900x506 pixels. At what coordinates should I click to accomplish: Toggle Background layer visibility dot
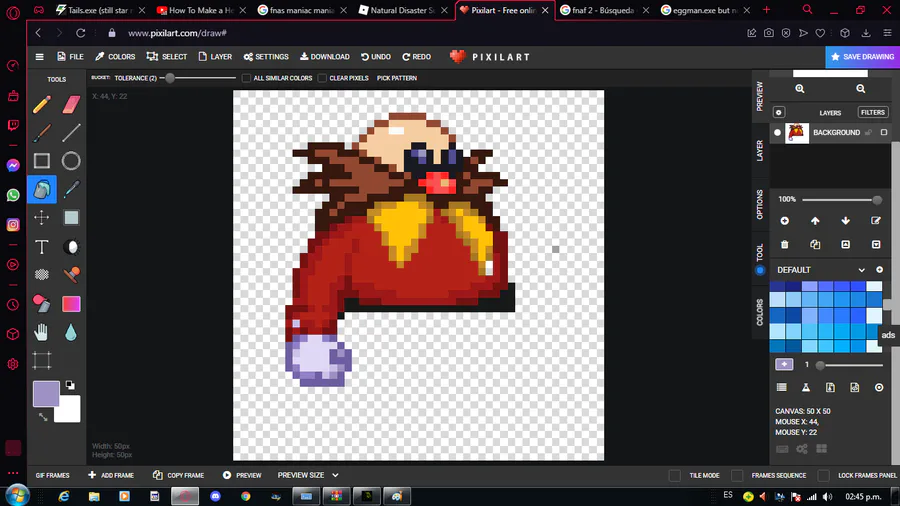pos(777,133)
